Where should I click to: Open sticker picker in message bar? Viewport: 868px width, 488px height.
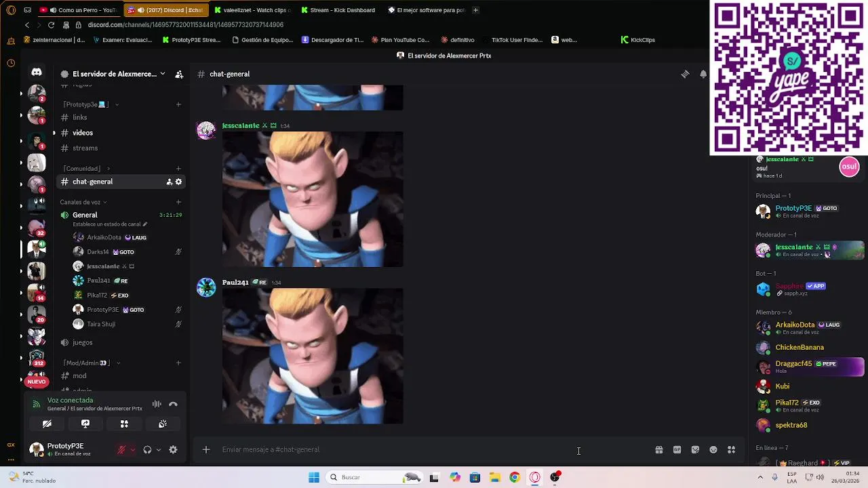[x=695, y=449]
